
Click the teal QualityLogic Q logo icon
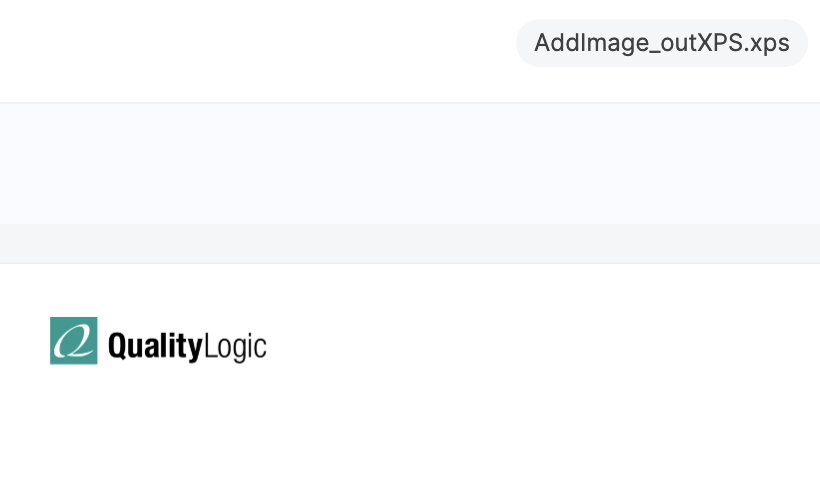74,341
